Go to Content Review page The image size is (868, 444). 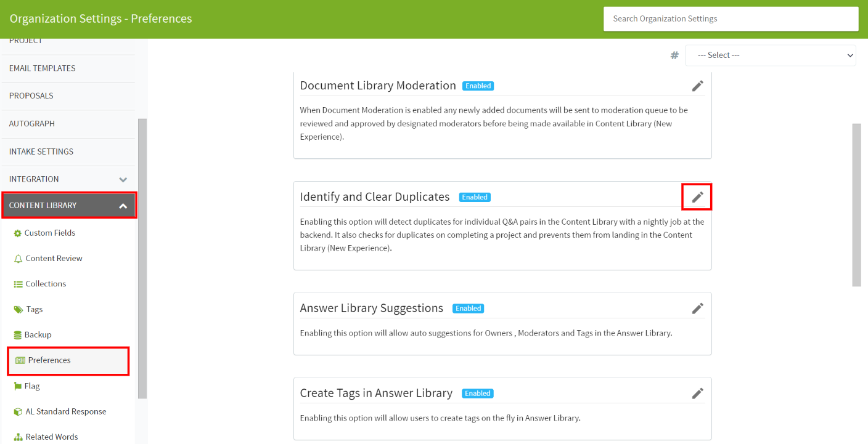point(54,259)
